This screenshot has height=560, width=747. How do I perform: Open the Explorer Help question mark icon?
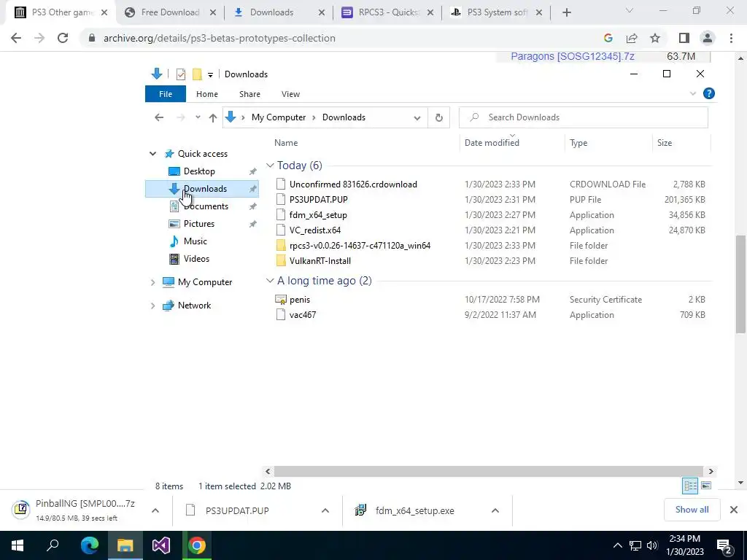pyautogui.click(x=709, y=94)
